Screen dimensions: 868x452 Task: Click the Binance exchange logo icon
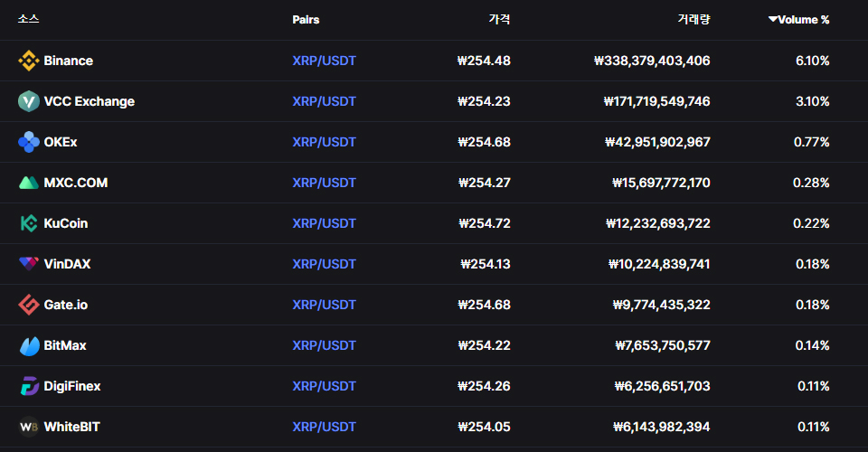(x=29, y=61)
